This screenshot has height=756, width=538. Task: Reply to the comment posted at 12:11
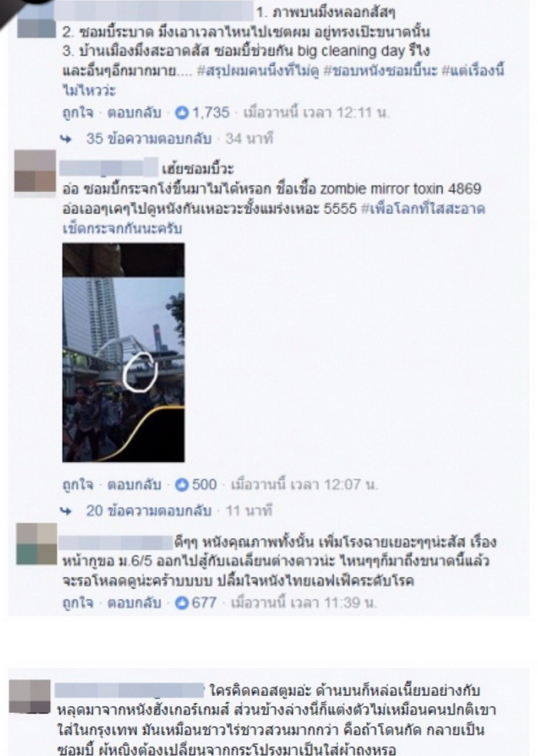point(134,113)
